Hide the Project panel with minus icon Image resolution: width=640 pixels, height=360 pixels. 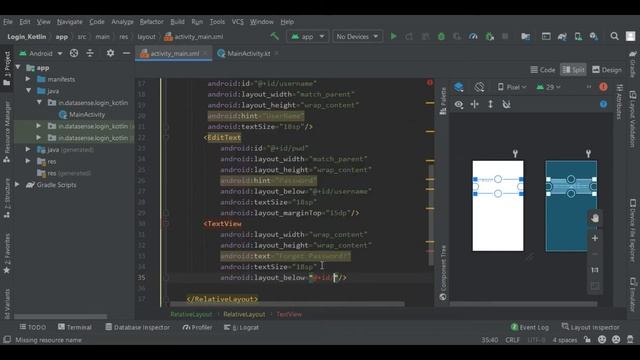pyautogui.click(x=127, y=53)
